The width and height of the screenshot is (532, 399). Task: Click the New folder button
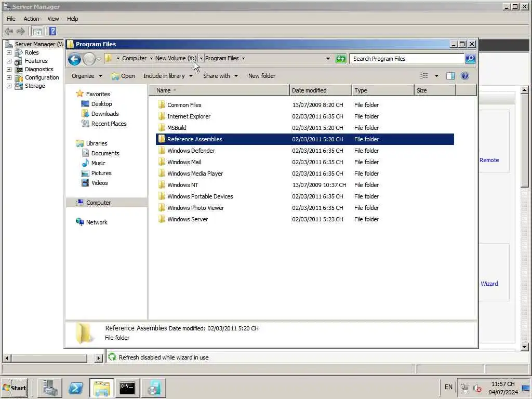coord(262,76)
